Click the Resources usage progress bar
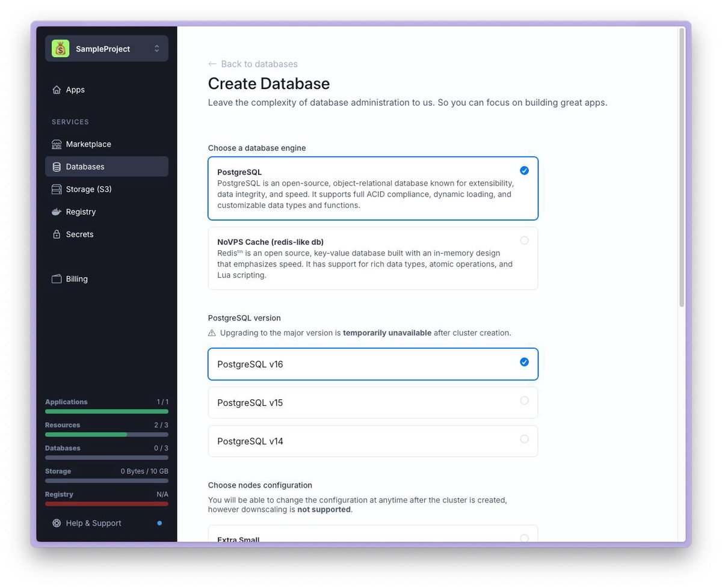The height and width of the screenshot is (588, 722). point(106,434)
